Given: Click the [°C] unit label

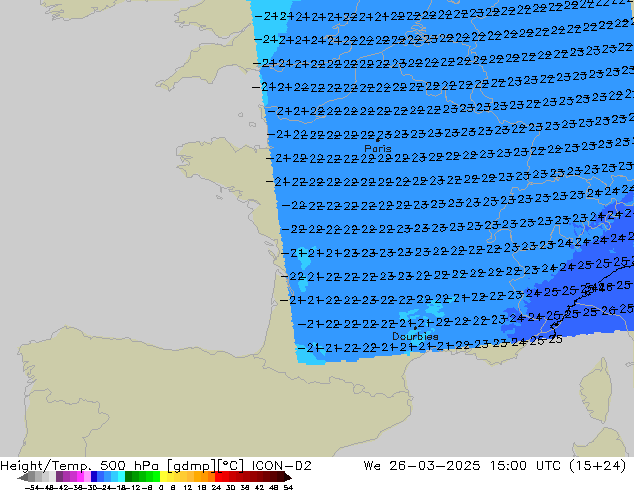Looking at the screenshot, I should pyautogui.click(x=230, y=466).
